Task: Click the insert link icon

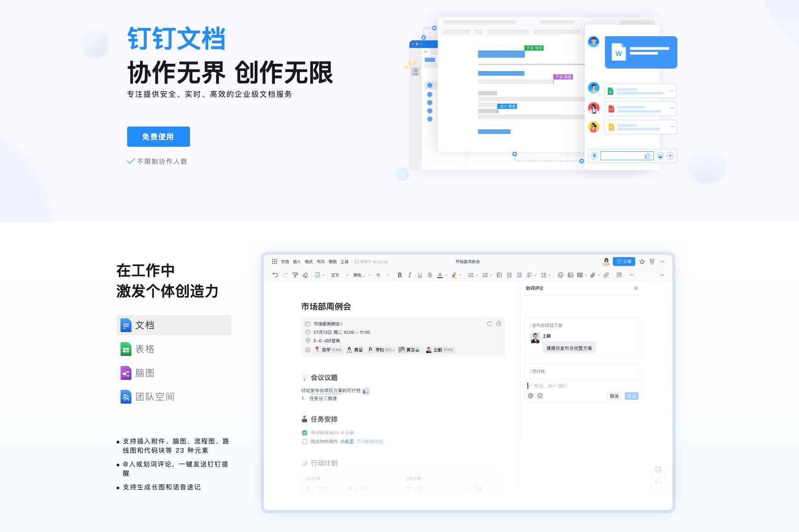Action: coord(606,275)
